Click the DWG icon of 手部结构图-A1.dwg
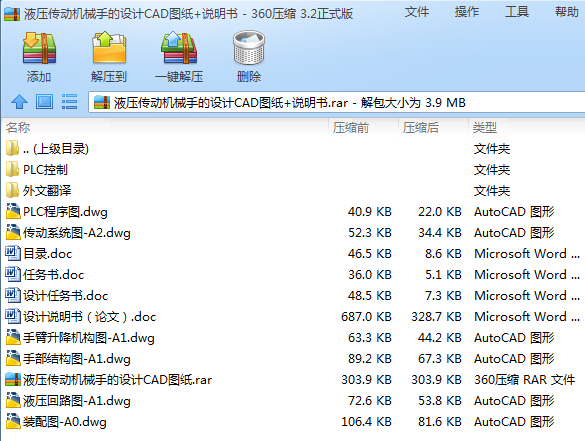585x441 pixels. coord(13,358)
